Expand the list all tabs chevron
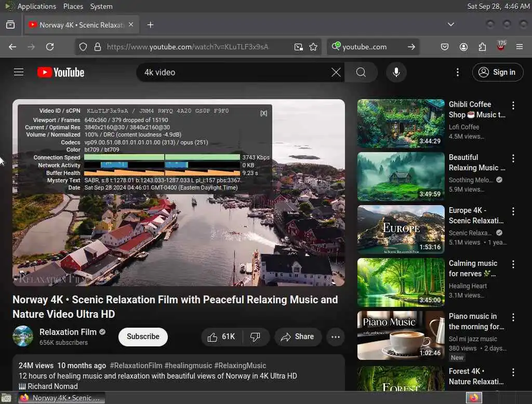 click(450, 24)
